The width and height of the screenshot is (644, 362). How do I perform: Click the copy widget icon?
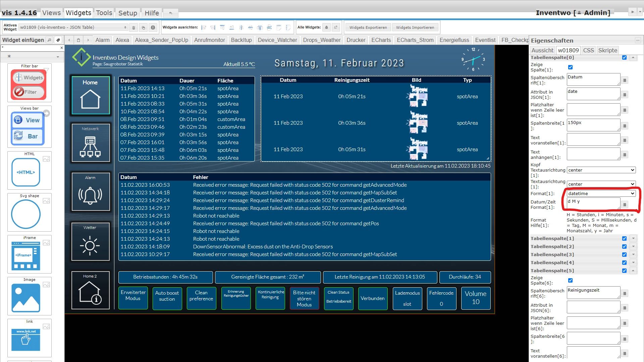click(143, 27)
